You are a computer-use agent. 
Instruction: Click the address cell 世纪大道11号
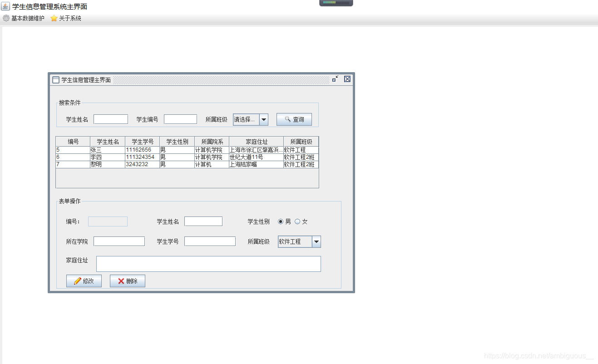pos(257,157)
